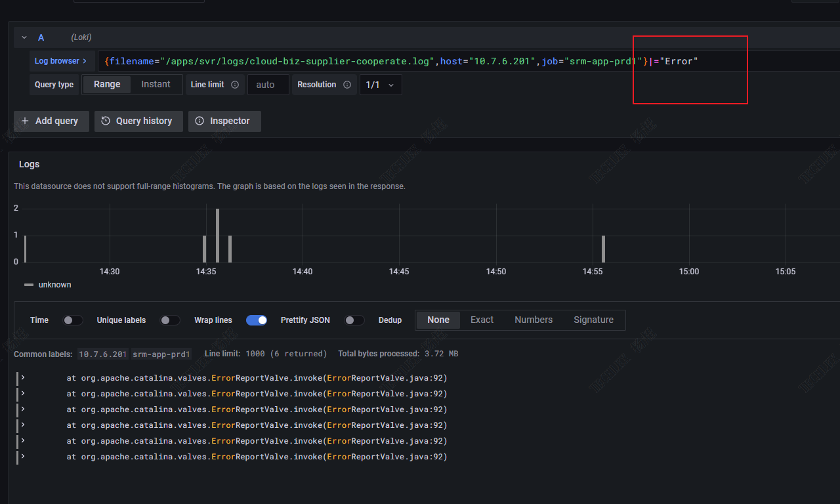This screenshot has height=504, width=840.
Task: Focus the Line limit auto input
Action: click(x=268, y=85)
